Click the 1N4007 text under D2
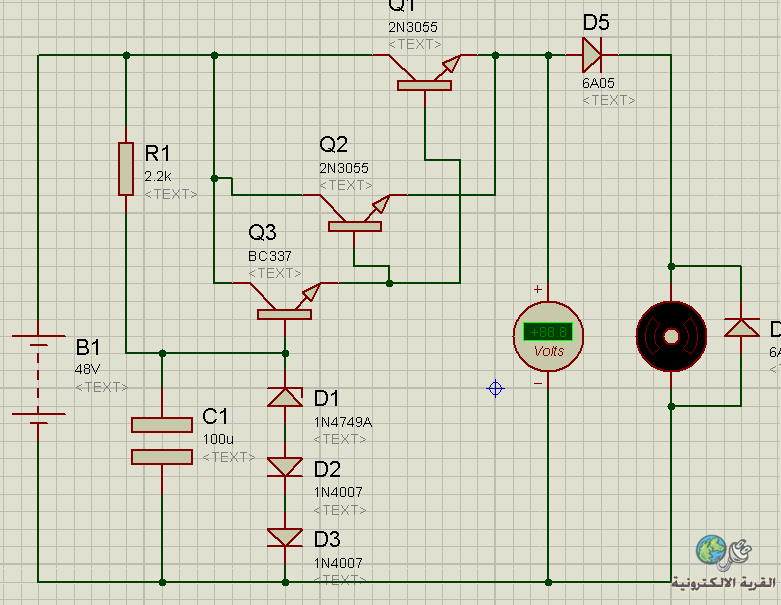The width and height of the screenshot is (781, 605). (338, 492)
